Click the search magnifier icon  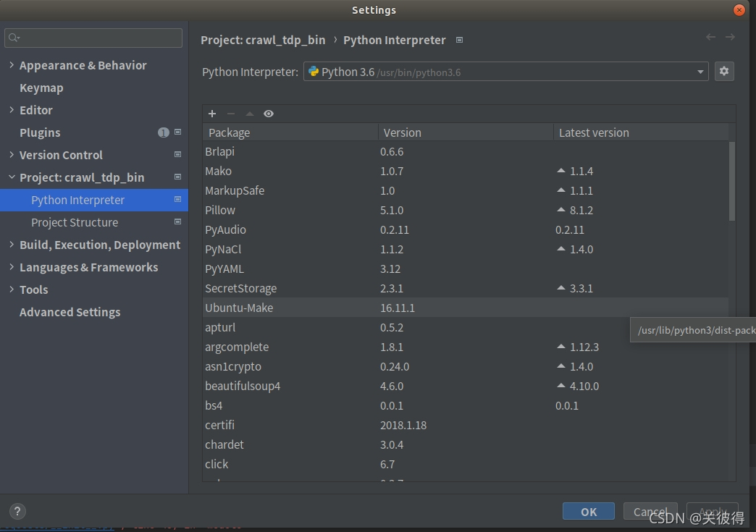14,38
